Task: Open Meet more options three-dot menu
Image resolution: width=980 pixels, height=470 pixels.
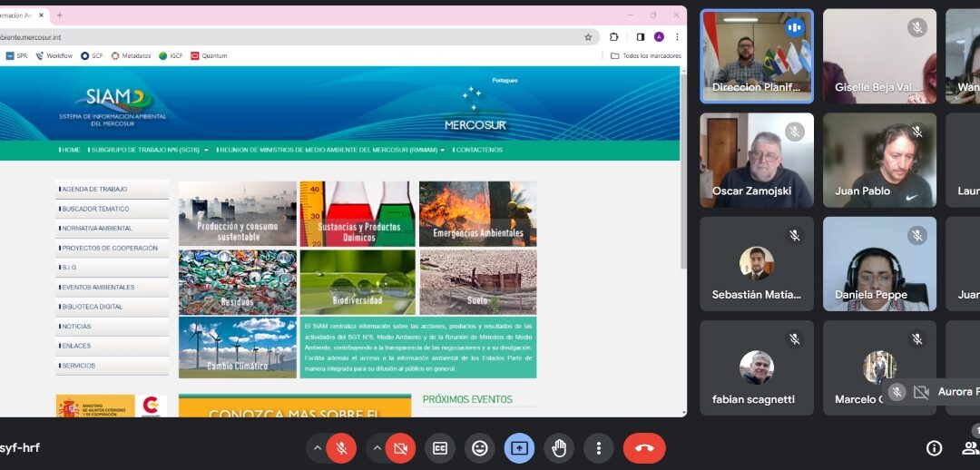Action: pos(598,448)
